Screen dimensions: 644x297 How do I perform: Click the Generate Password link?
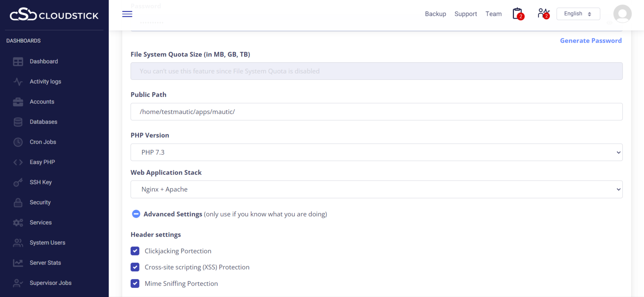[591, 41]
